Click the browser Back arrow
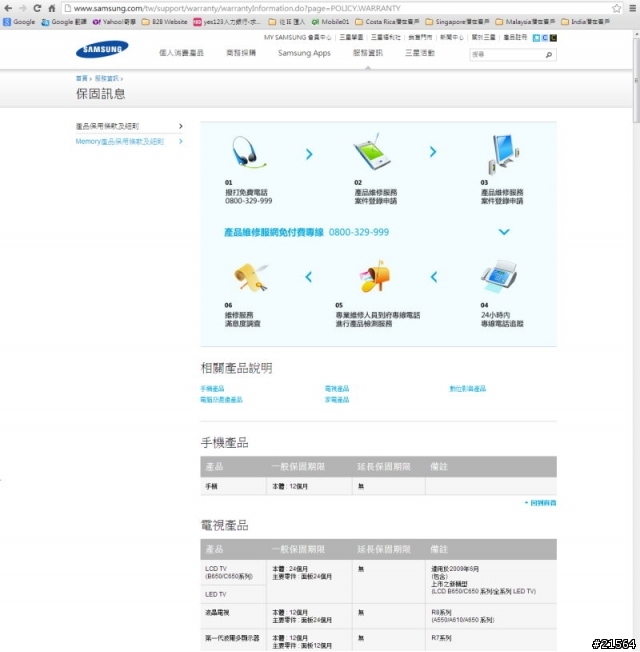The width and height of the screenshot is (640, 652). point(8,8)
